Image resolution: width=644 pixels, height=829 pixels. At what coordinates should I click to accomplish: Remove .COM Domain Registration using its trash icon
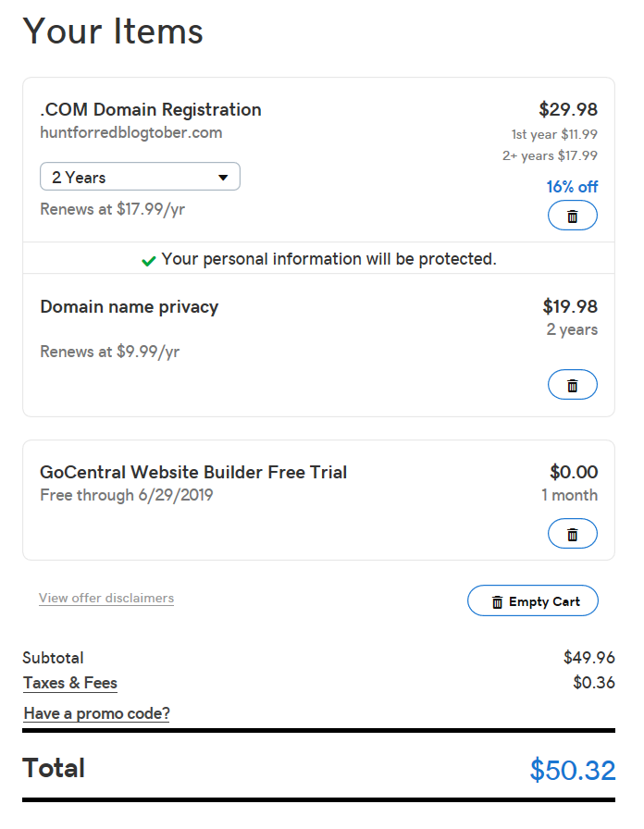pyautogui.click(x=573, y=216)
